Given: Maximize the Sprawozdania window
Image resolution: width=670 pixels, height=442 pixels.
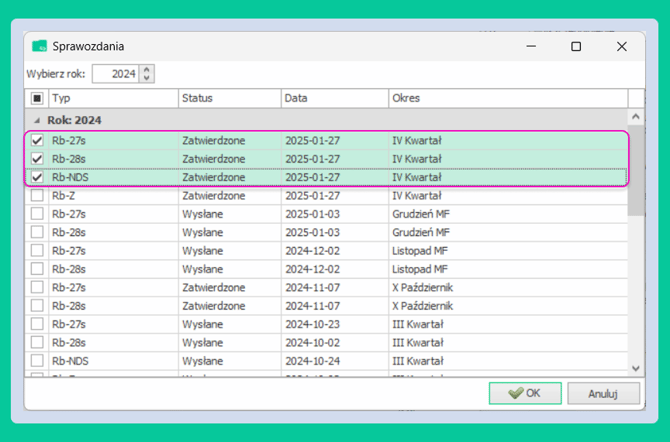Looking at the screenshot, I should [x=576, y=46].
